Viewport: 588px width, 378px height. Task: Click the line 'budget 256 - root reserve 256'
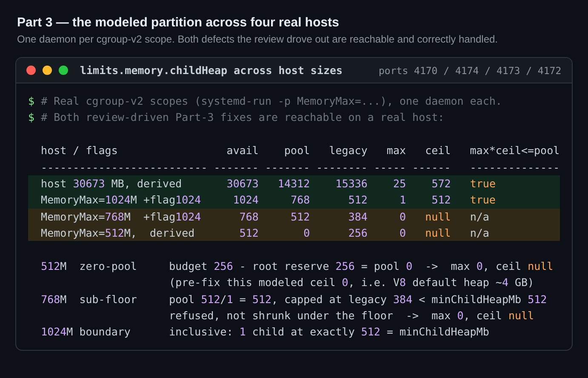point(361,266)
